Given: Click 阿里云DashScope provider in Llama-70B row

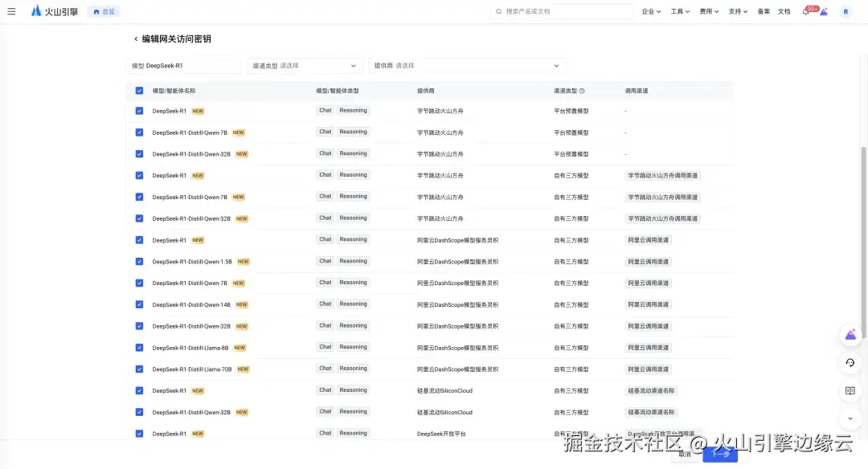Looking at the screenshot, I should tap(458, 369).
